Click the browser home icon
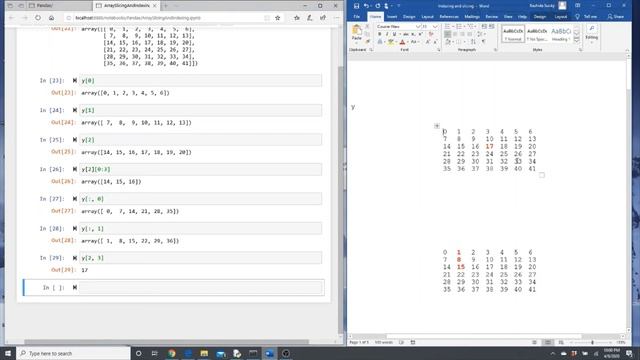Viewport: 640px width, 360px height. coord(51,18)
